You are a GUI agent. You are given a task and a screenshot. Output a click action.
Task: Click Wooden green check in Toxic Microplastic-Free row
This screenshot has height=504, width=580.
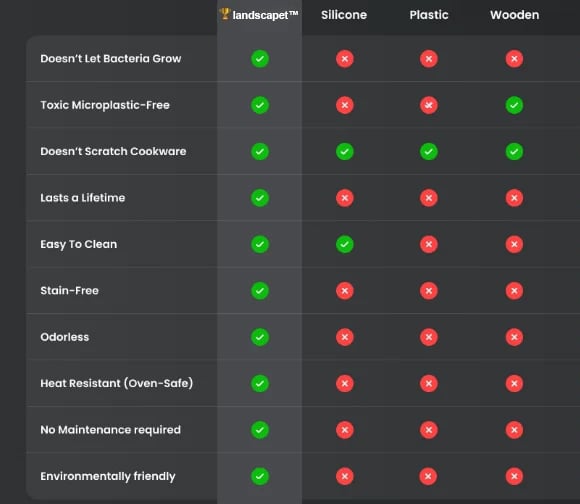[514, 105]
